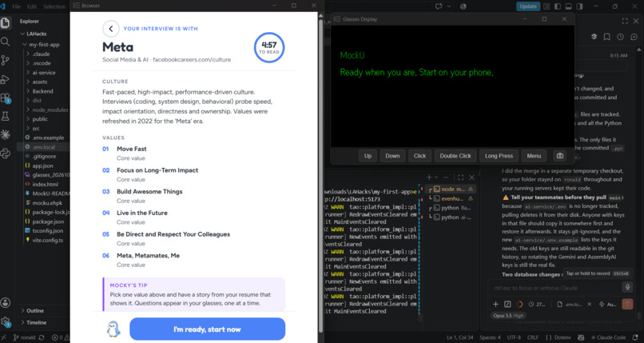Customize the editor layout icon in the title bar
The image size is (644, 343).
(x=547, y=6)
